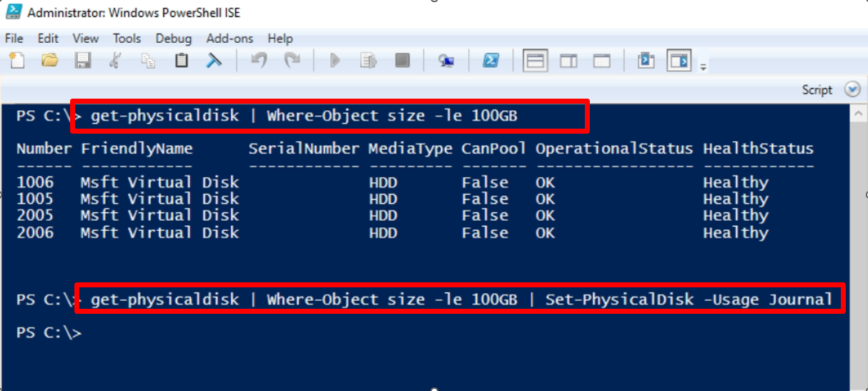Open New Remote PowerShell Tab icon

pos(447,61)
